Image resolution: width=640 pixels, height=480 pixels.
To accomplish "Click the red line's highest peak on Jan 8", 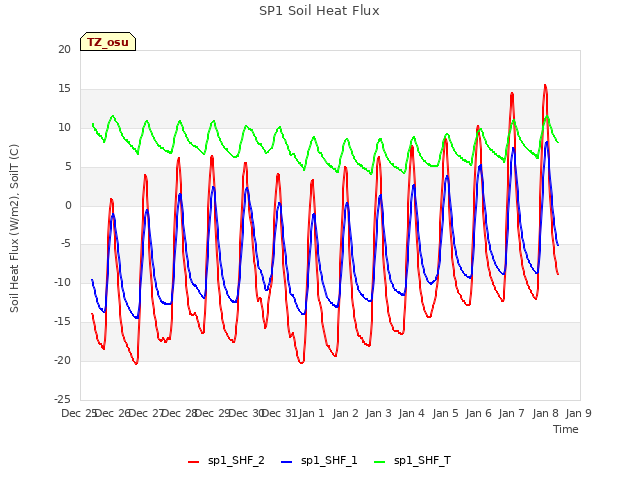I will pyautogui.click(x=545, y=85).
